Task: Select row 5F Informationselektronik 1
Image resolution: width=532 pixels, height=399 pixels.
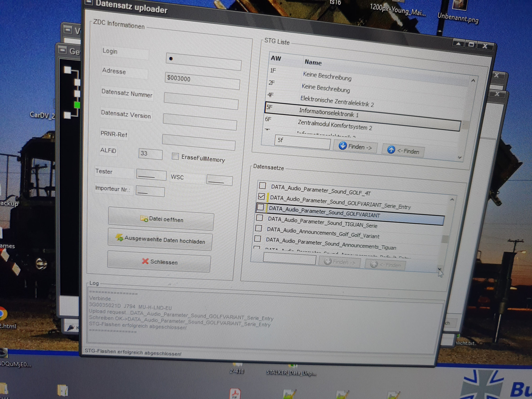Action: pos(363,116)
